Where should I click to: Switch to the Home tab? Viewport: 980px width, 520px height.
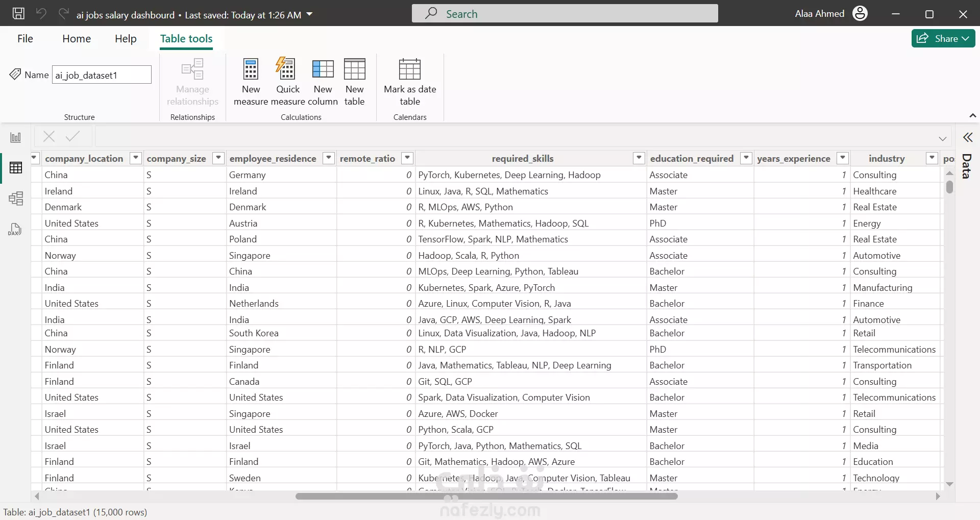tap(77, 39)
